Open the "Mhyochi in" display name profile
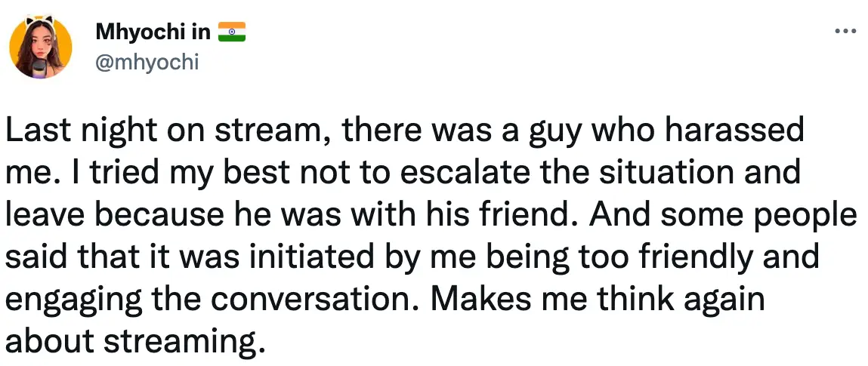 tap(153, 32)
